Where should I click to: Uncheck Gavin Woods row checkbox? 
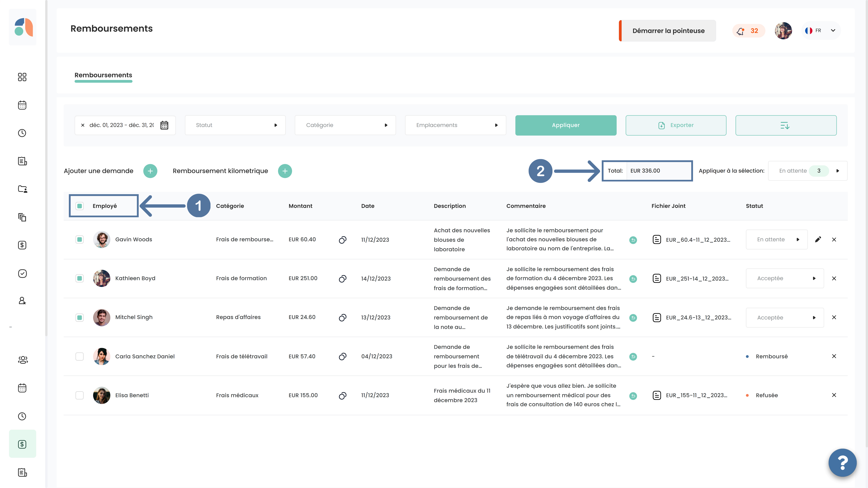80,239
